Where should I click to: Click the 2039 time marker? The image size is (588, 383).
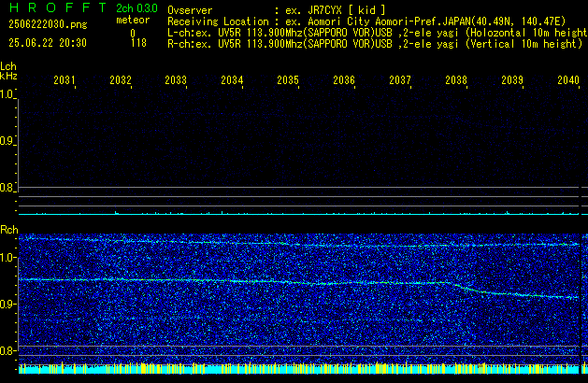(x=512, y=80)
